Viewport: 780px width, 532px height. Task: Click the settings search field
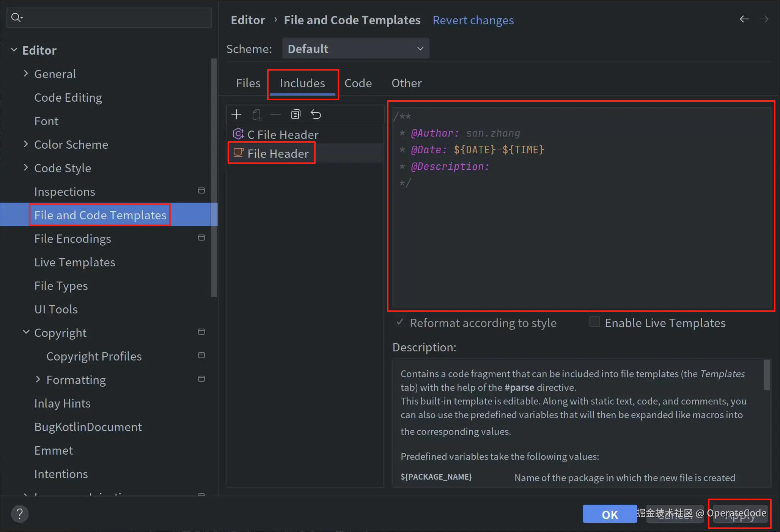pos(114,17)
